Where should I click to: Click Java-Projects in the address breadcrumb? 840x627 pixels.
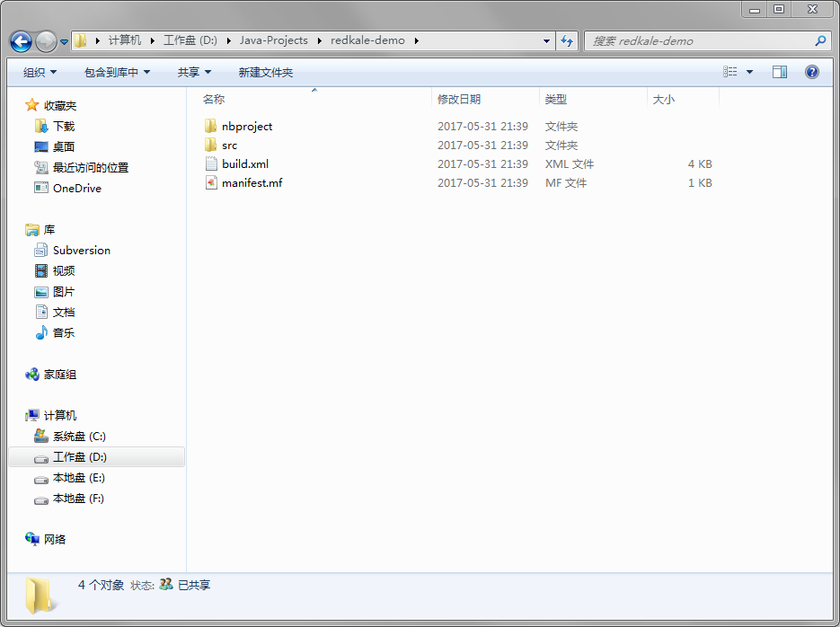click(273, 40)
